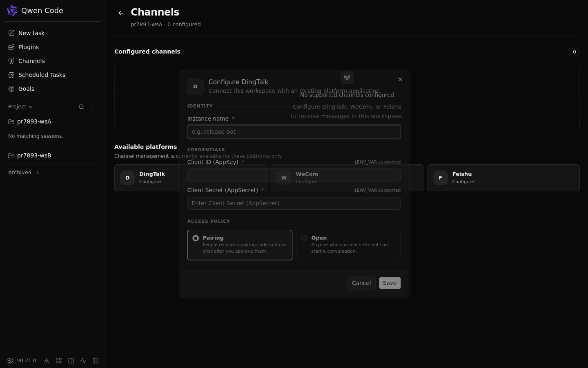Image resolution: width=588 pixels, height=368 pixels.
Task: Click the 'No matching sessions.' text
Action: (x=36, y=136)
